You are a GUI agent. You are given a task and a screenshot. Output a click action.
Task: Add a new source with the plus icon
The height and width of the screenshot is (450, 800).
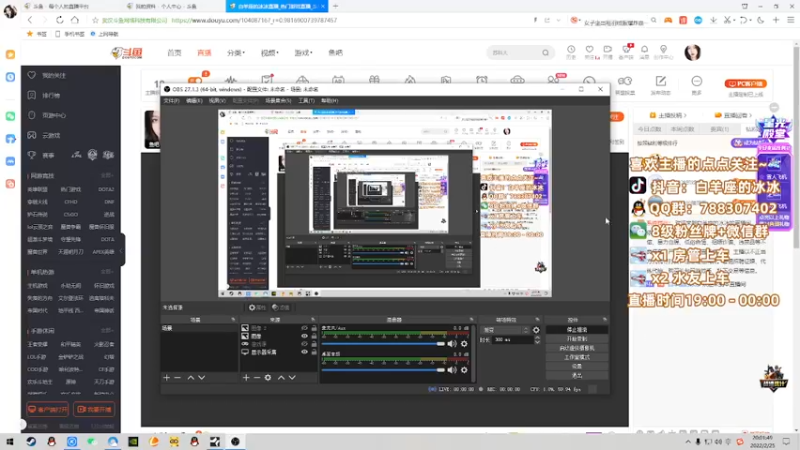click(x=246, y=378)
